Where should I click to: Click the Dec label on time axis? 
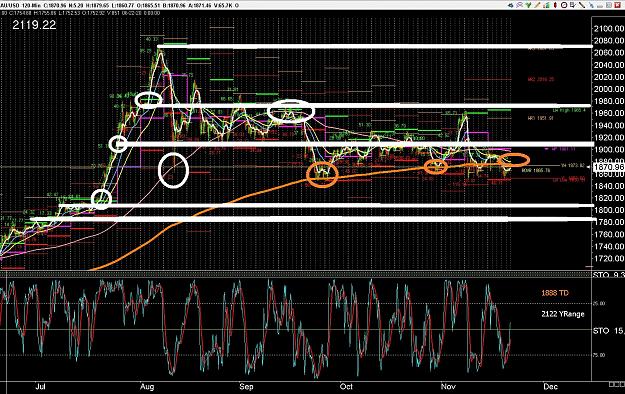coord(550,386)
